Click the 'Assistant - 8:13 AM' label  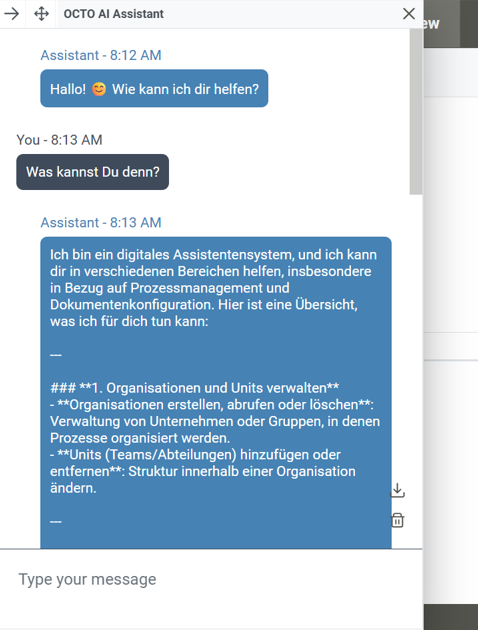click(x=101, y=222)
